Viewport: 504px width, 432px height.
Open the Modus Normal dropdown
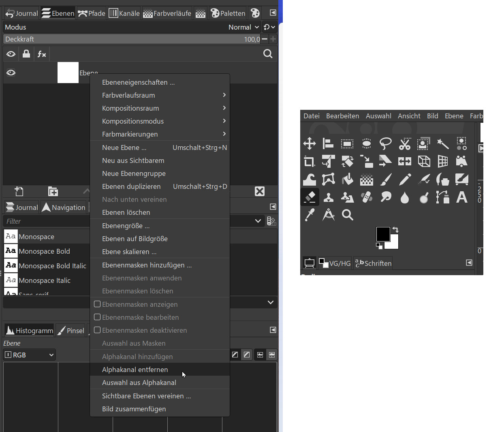pos(243,27)
